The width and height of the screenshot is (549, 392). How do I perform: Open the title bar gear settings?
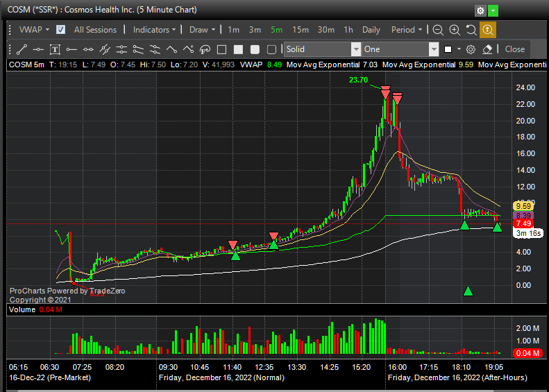click(480, 11)
